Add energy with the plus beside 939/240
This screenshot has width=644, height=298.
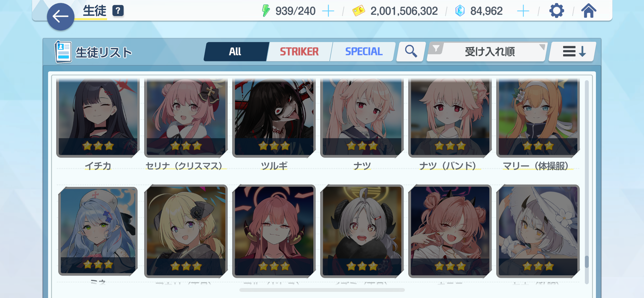[x=328, y=11]
